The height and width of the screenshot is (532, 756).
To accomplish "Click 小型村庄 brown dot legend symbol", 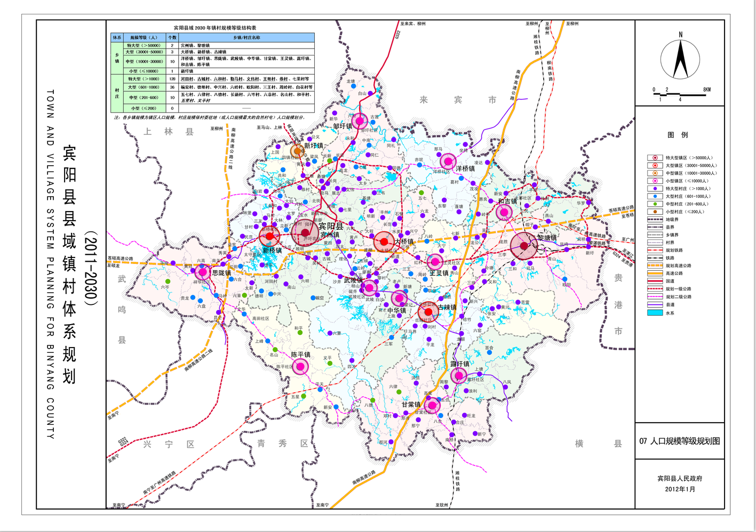I will (x=655, y=212).
